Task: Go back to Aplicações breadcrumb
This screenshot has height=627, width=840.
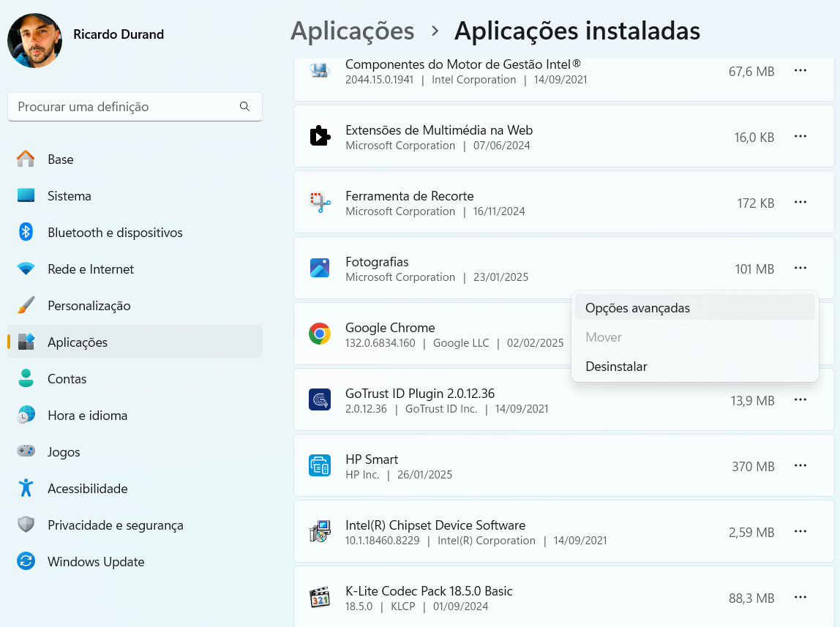Action: pyautogui.click(x=352, y=31)
